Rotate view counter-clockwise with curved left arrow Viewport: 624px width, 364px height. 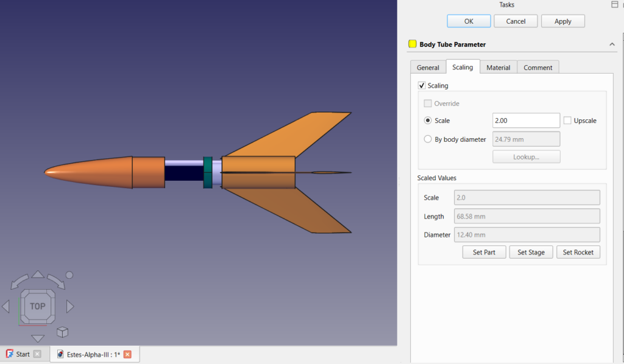pyautogui.click(x=20, y=281)
